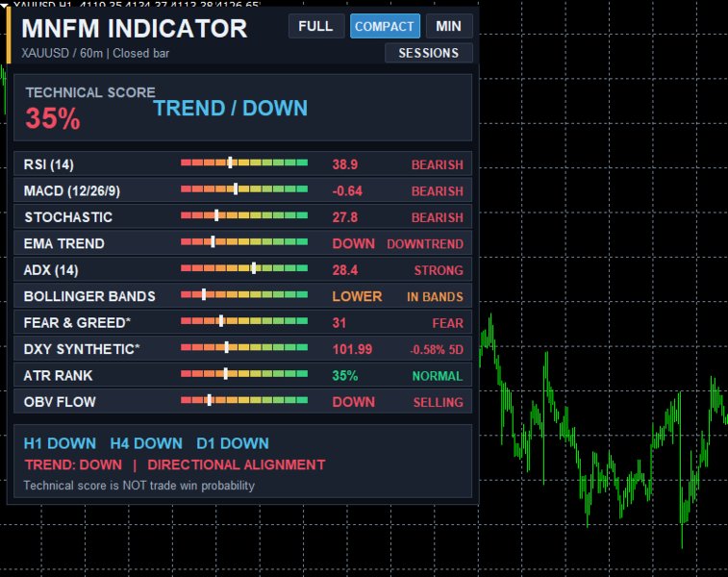Click the H4 DOWN timeframe label
The width and height of the screenshot is (728, 577).
pos(146,443)
